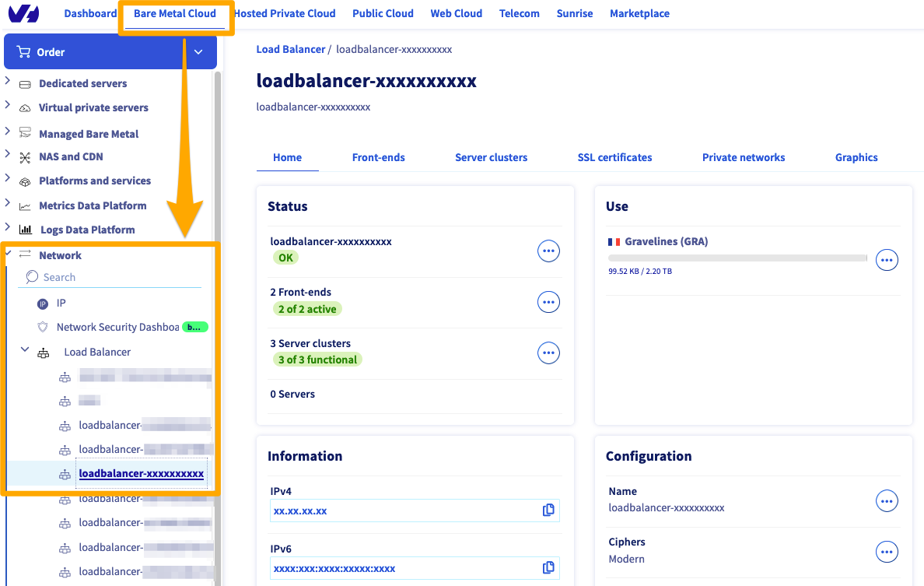Open the Name configuration options menu
Viewport: 924px width, 586px height.
887,501
